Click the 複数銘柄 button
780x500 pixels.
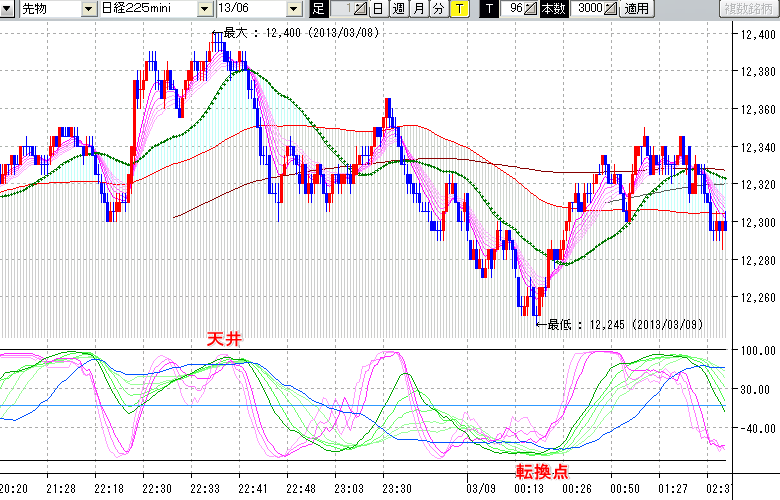click(x=748, y=9)
